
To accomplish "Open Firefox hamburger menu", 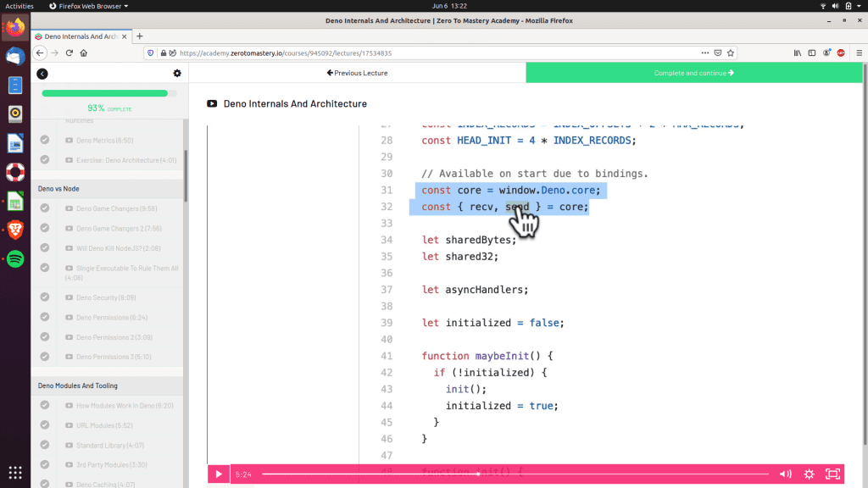I will click(x=860, y=53).
